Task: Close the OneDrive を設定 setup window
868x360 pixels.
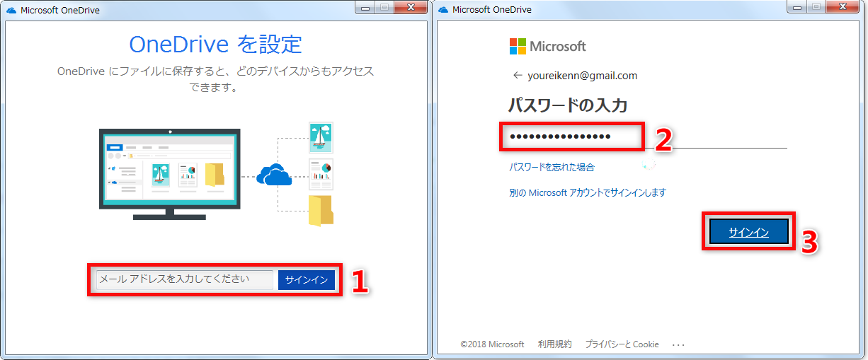Action: (411, 8)
